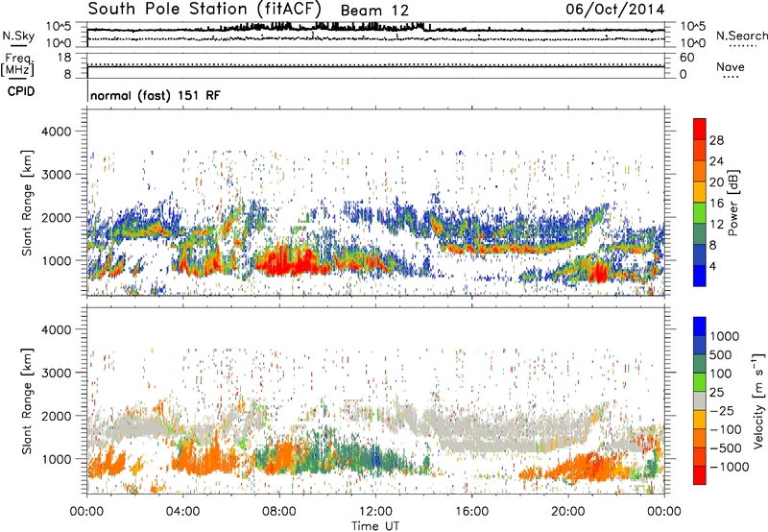Click the blue top of the velocity colorbar

(x=700, y=326)
